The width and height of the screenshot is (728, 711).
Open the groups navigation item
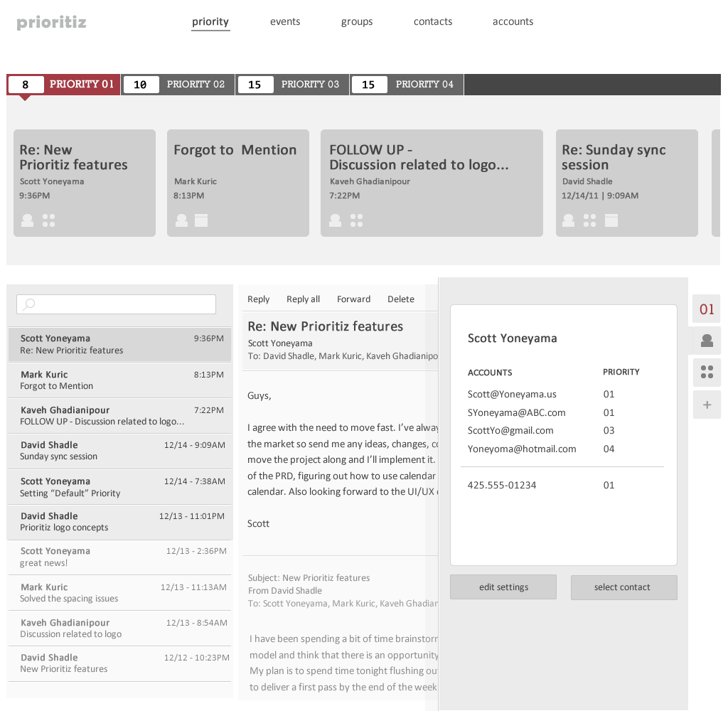click(357, 22)
